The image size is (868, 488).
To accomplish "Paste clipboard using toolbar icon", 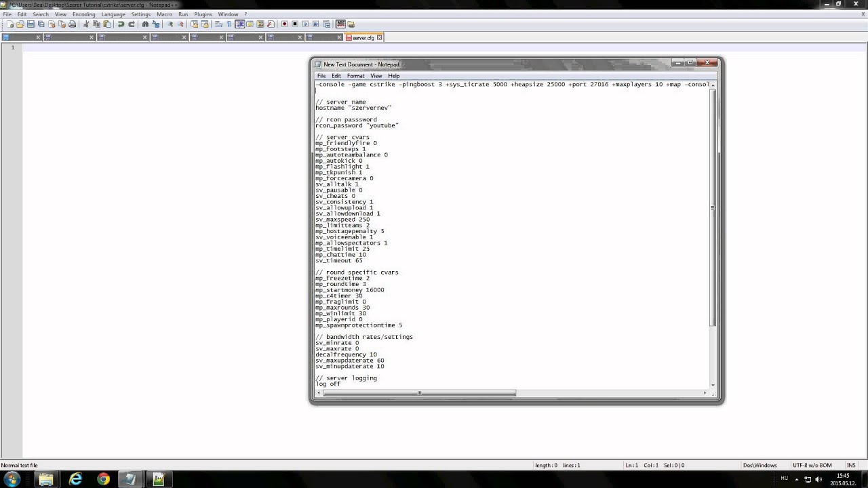I will tap(106, 24).
